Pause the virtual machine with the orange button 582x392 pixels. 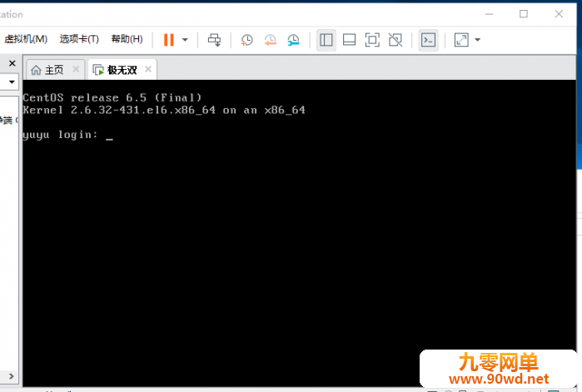[x=169, y=40]
